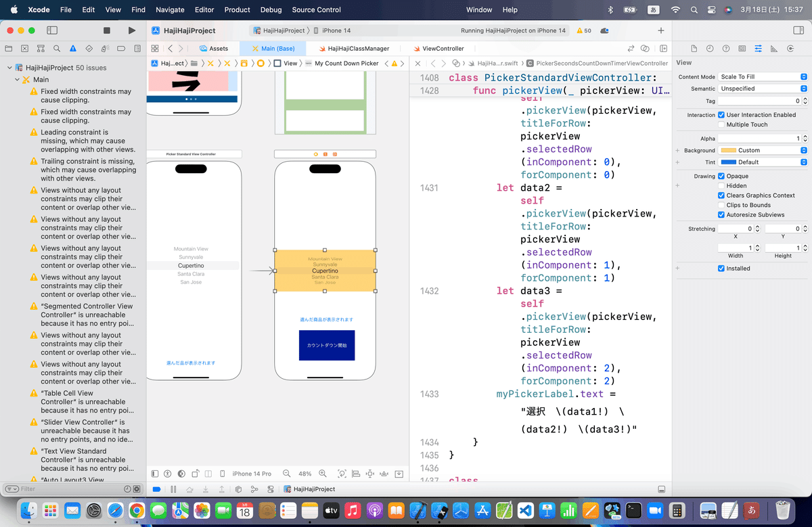Open the iPhone 14 Pro device selector
Viewport: 812px width, 527px height.
click(252, 474)
